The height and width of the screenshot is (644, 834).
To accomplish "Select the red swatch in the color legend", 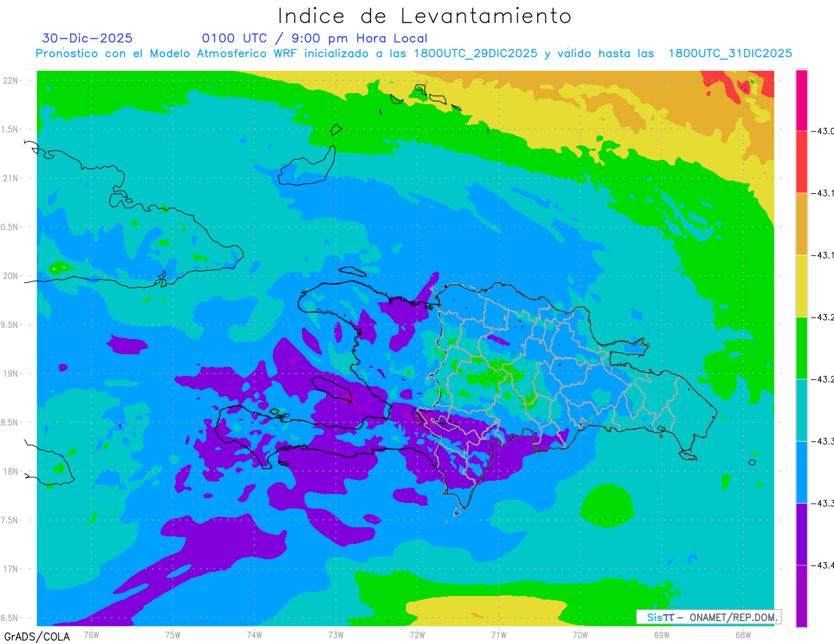I will (801, 162).
